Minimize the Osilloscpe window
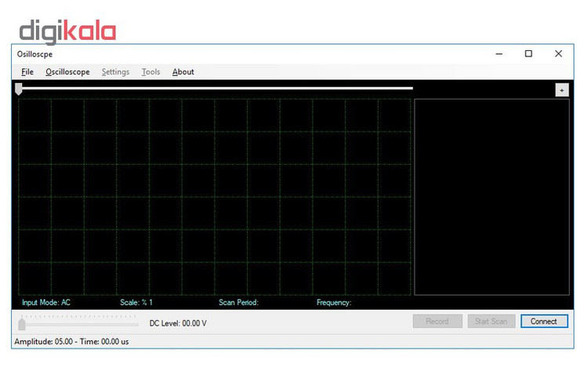 coord(499,54)
